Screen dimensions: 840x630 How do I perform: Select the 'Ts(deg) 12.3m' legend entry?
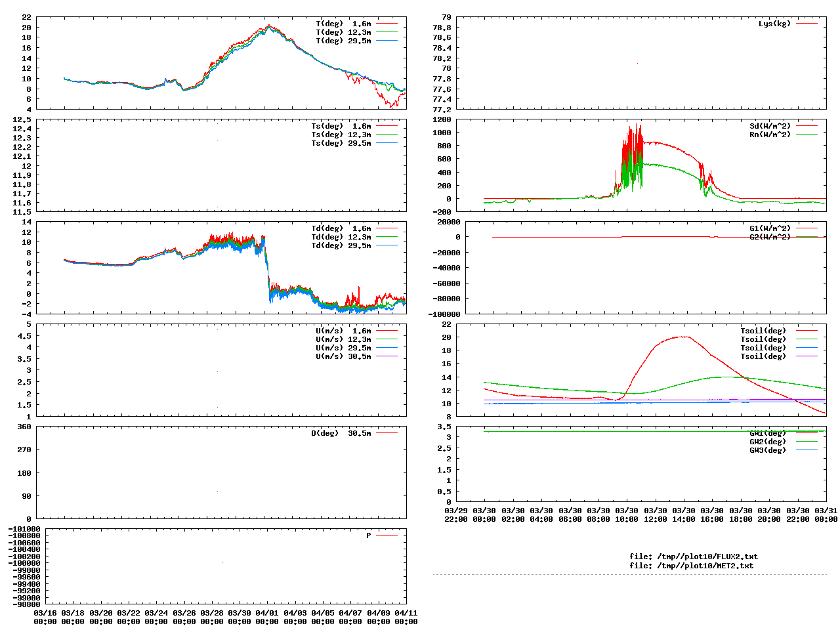(341, 135)
